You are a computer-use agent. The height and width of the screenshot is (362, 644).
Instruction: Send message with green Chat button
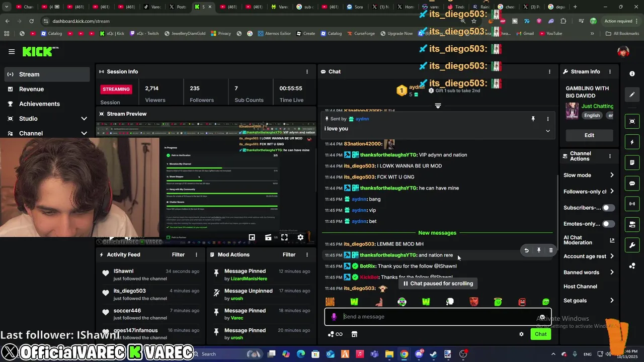(x=541, y=334)
